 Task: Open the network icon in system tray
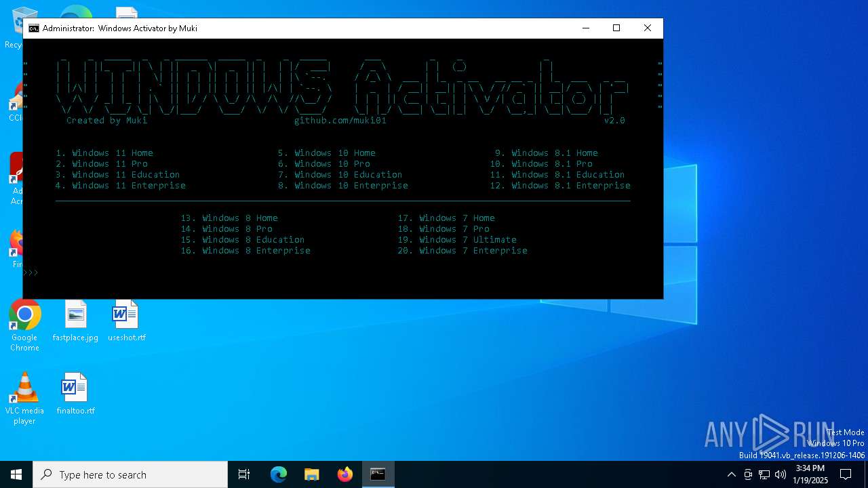[x=764, y=474]
